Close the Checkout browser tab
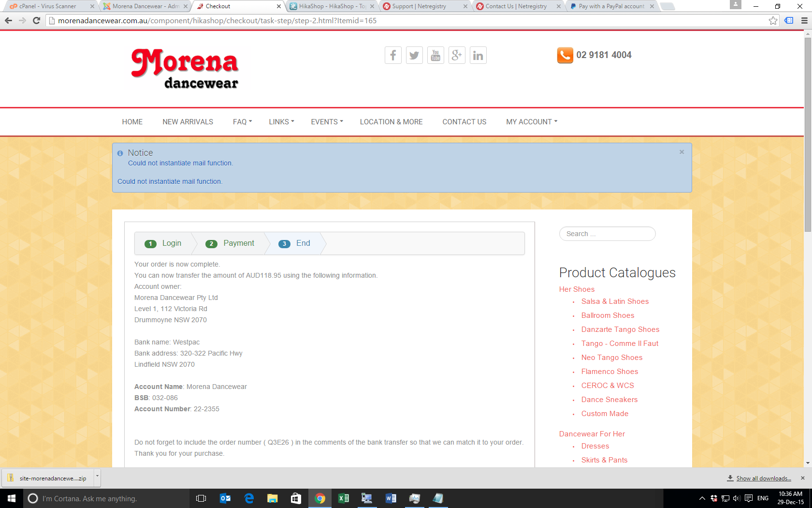 point(278,6)
